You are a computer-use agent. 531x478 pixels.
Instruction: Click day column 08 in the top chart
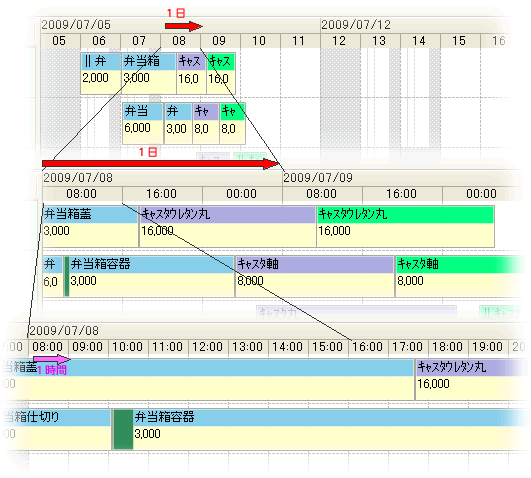tap(180, 41)
